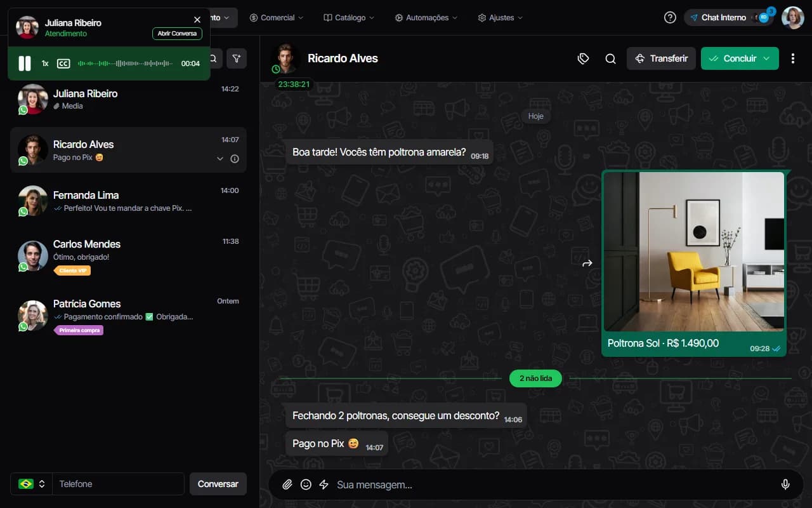Click the Cliente VIP tag
Viewport: 812px width, 508px height.
[72, 271]
